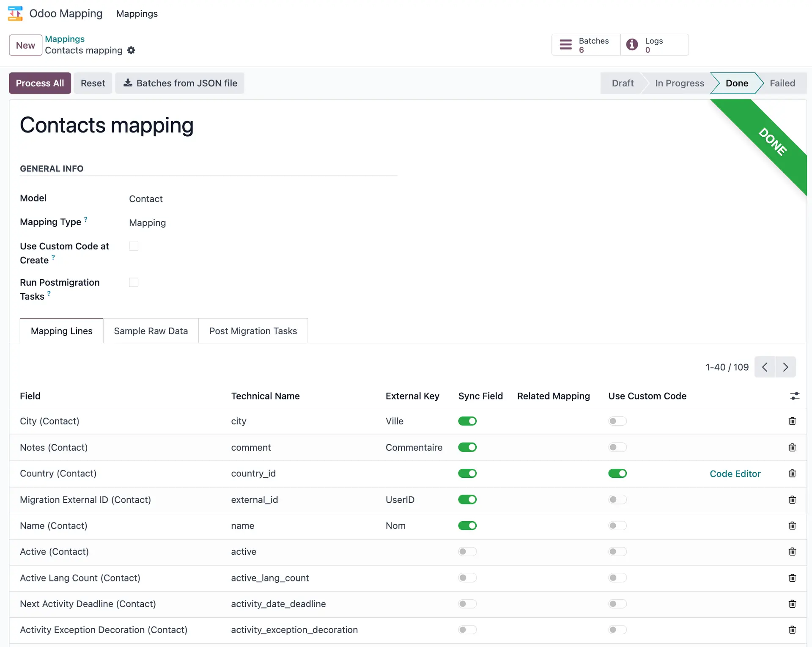Delete the Notes (Contact) line via trash icon

point(792,447)
